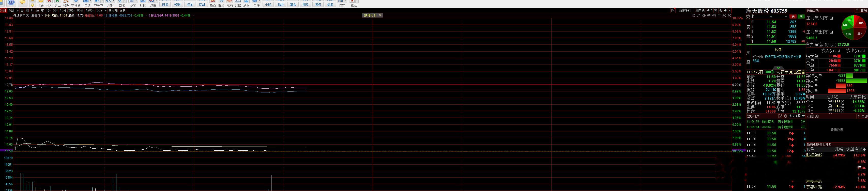Open the 全球 global markets icon
868x191 pixels.
pyautogui.click(x=256, y=3)
